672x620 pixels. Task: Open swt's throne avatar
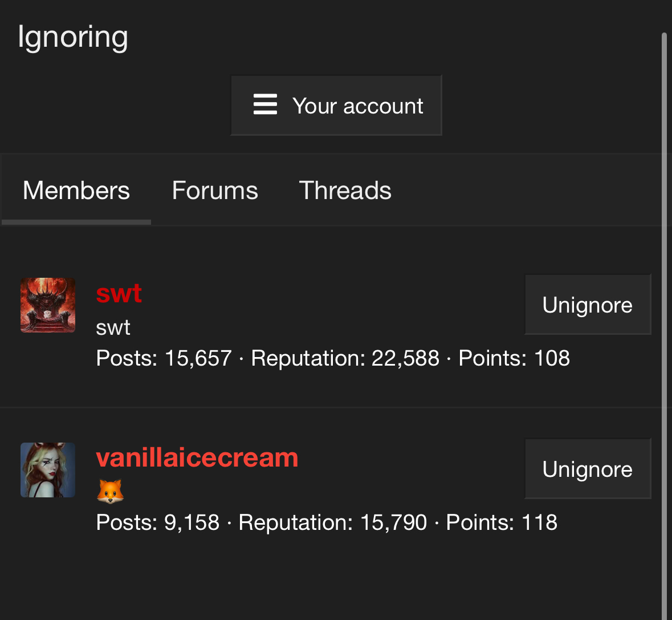tap(48, 305)
